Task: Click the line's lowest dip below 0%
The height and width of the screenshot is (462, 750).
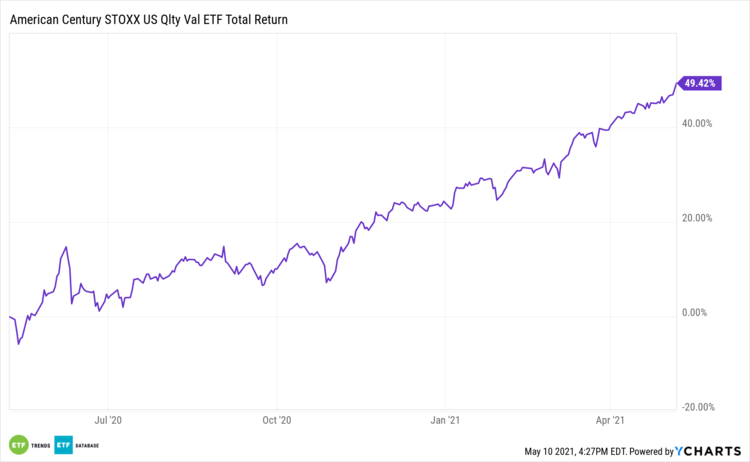Action: (x=18, y=345)
